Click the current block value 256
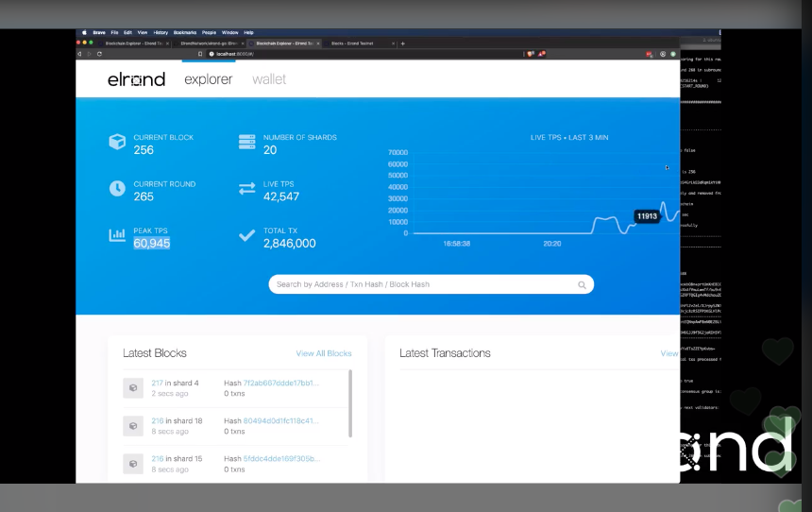The width and height of the screenshot is (812, 512). 144,150
